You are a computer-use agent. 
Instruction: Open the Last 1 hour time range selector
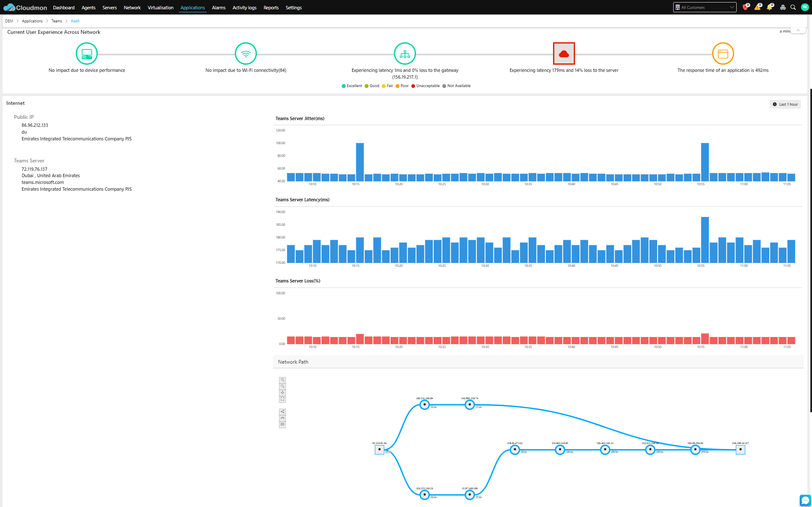point(785,104)
